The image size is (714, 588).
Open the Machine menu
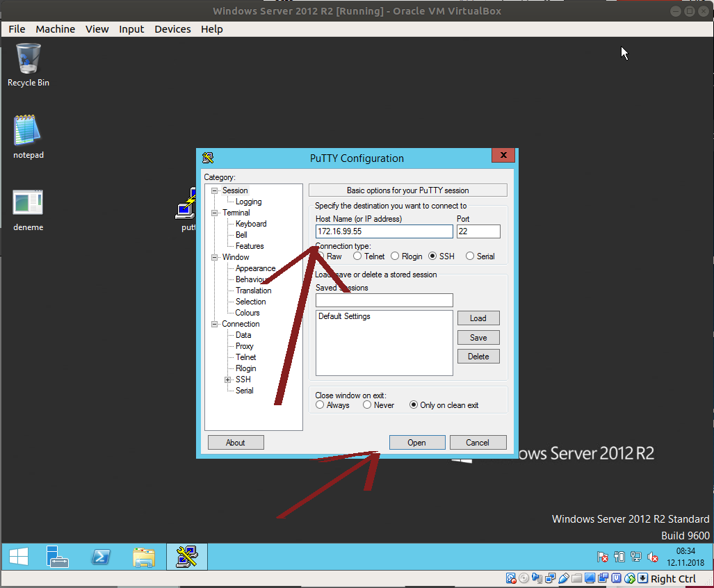56,29
